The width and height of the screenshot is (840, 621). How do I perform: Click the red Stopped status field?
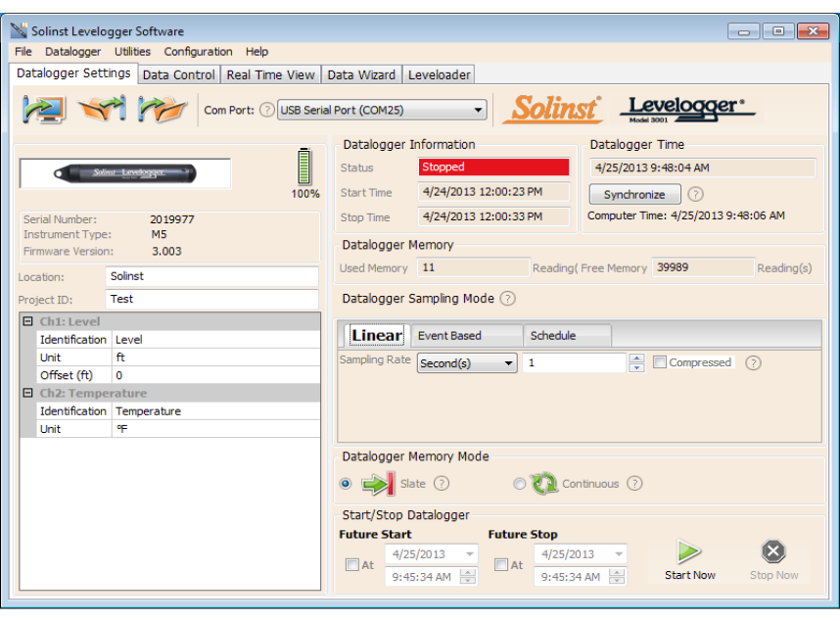pyautogui.click(x=493, y=167)
